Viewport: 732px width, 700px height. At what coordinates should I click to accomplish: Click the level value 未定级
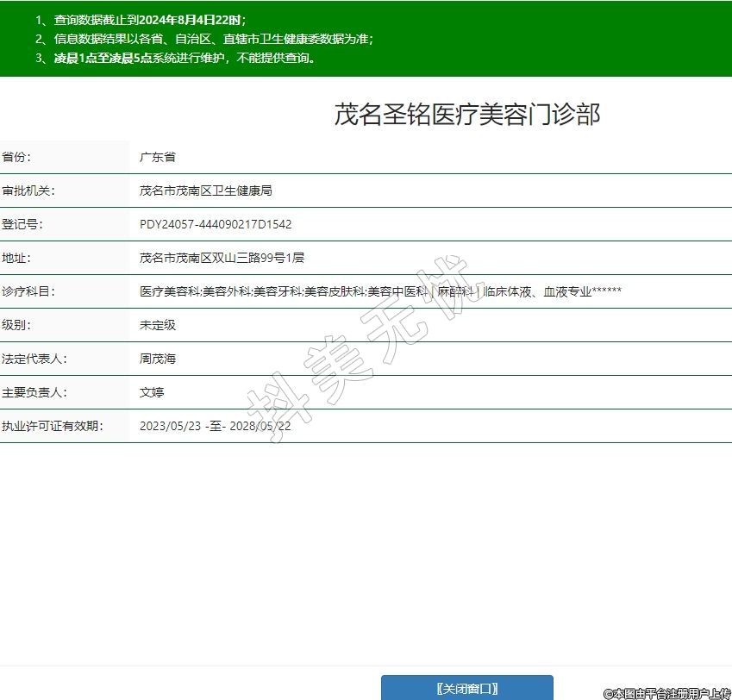(x=158, y=325)
